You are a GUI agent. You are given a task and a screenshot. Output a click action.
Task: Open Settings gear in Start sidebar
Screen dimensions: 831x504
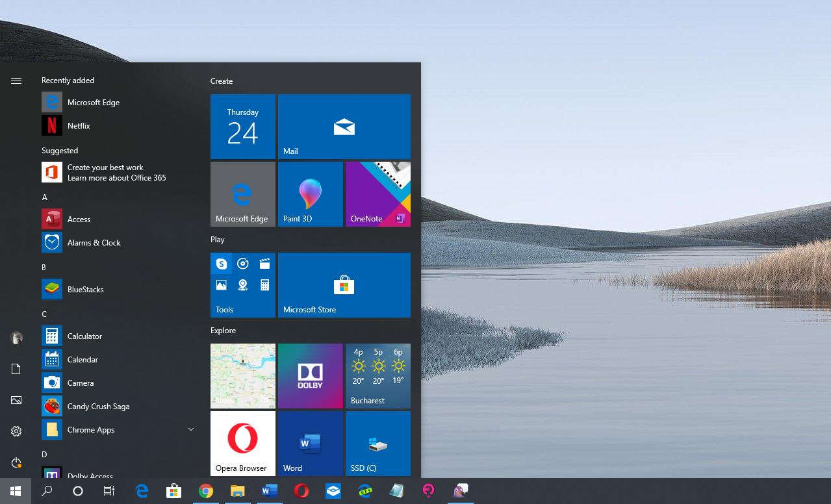point(16,431)
